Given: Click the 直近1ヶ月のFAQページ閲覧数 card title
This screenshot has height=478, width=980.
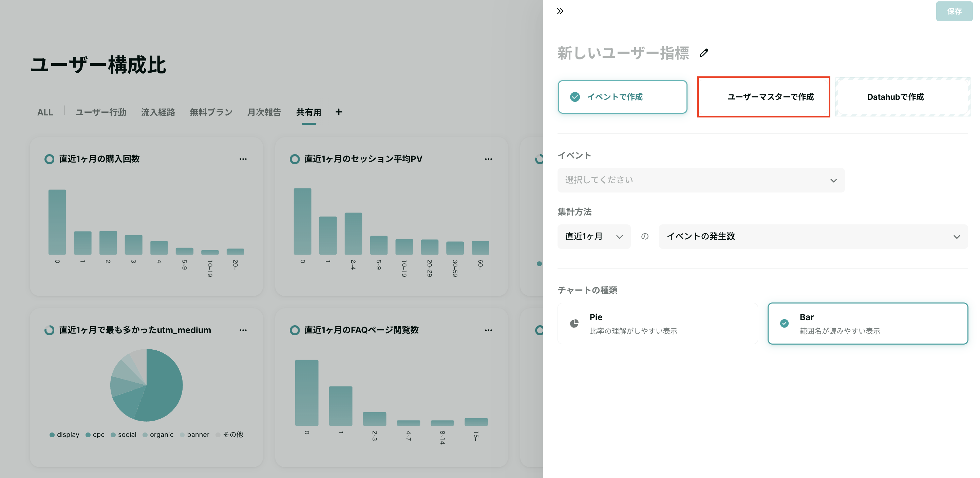Looking at the screenshot, I should tap(361, 330).
